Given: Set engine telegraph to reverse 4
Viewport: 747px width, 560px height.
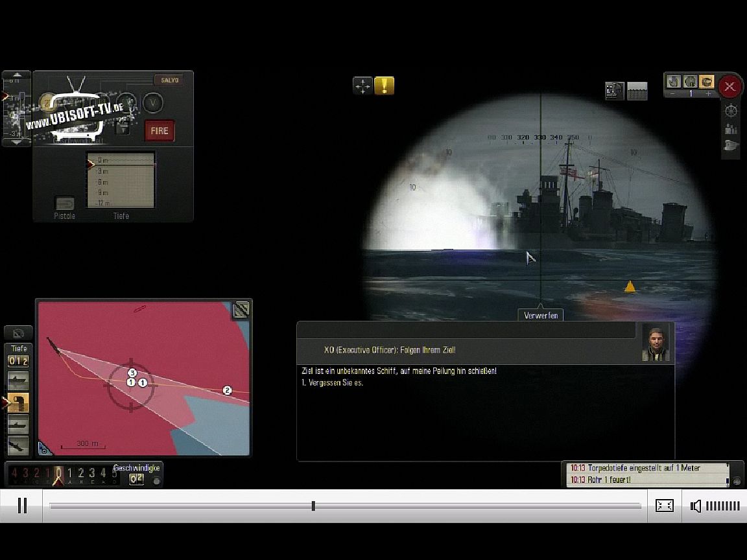Looking at the screenshot, I should point(14,473).
